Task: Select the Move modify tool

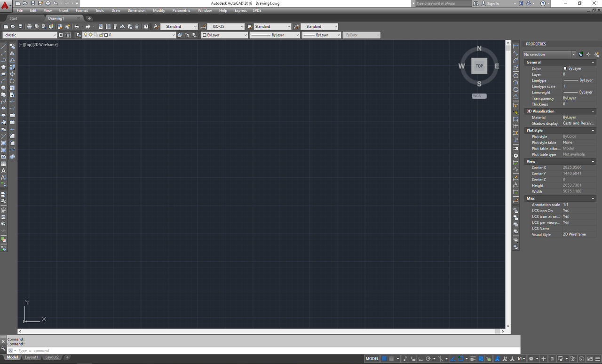Action: pyautogui.click(x=12, y=74)
